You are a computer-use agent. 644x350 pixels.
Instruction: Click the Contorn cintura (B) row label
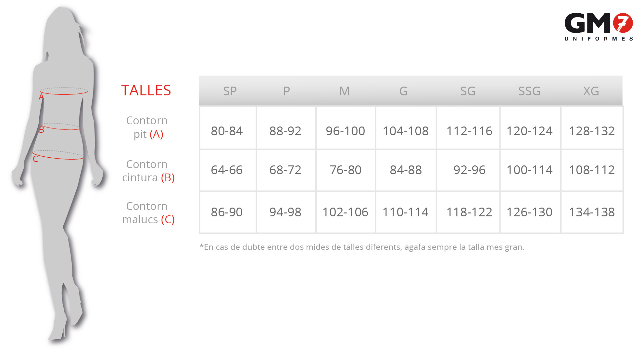tap(148, 171)
